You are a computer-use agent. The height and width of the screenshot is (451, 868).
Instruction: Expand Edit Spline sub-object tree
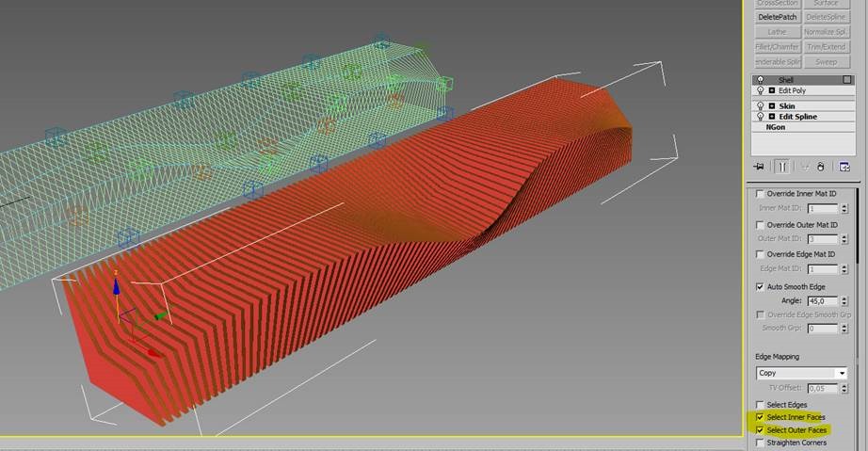click(x=772, y=117)
